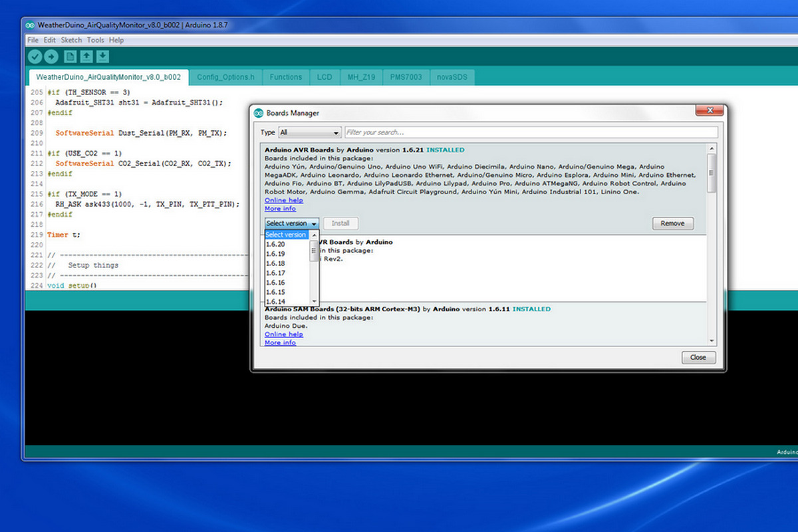The width and height of the screenshot is (798, 532).
Task: Click the boards list scroll-up arrow
Action: pyautogui.click(x=712, y=148)
